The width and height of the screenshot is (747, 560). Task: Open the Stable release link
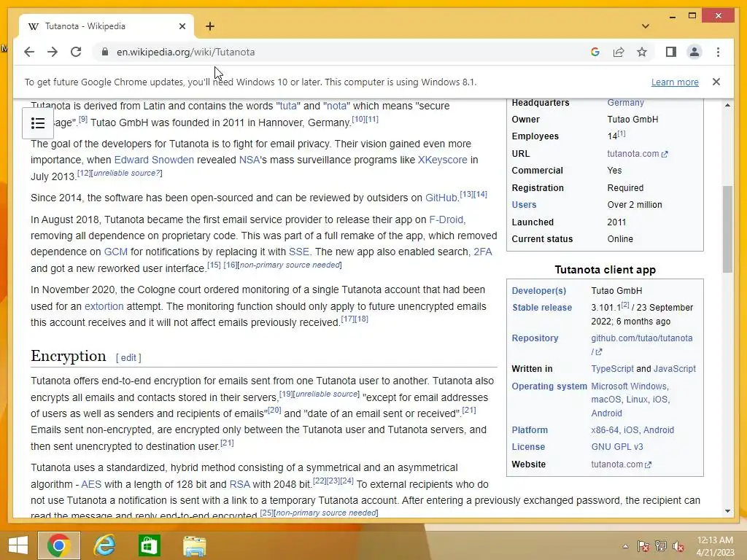[542, 308]
